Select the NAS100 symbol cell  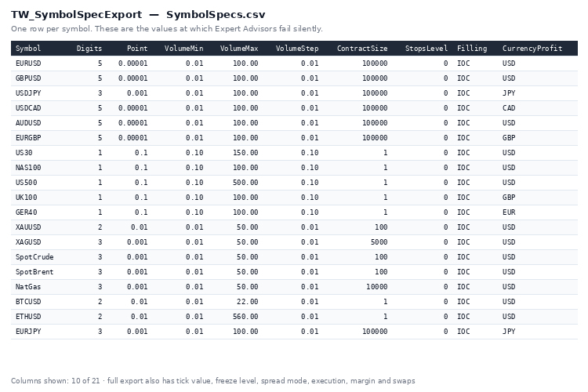click(x=28, y=168)
